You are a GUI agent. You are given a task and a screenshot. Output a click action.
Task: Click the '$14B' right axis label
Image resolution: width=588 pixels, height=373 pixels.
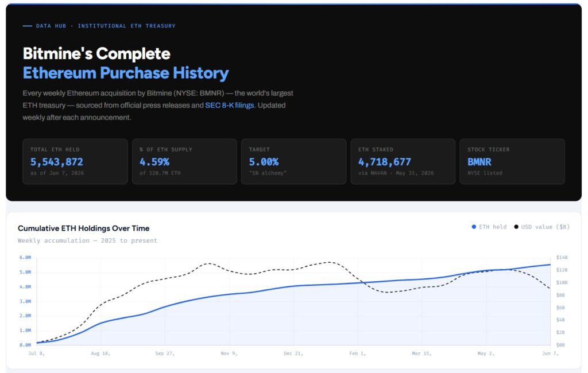coord(562,258)
